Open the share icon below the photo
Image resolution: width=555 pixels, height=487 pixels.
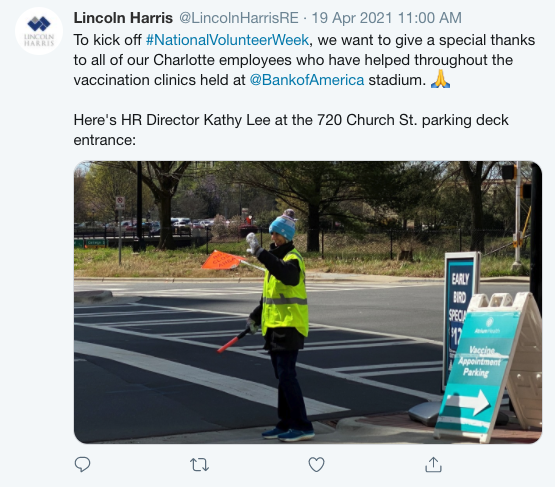[433, 464]
